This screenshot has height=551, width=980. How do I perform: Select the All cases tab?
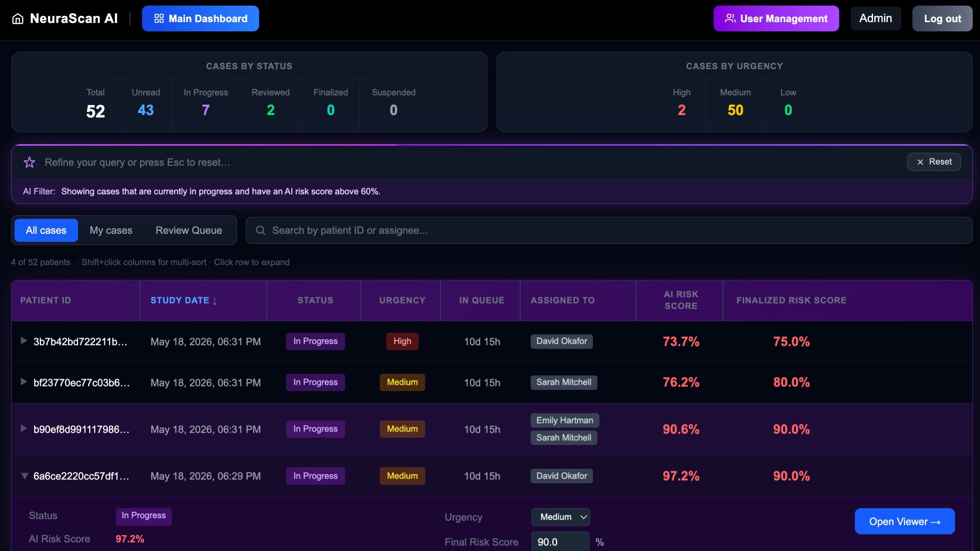[46, 230]
